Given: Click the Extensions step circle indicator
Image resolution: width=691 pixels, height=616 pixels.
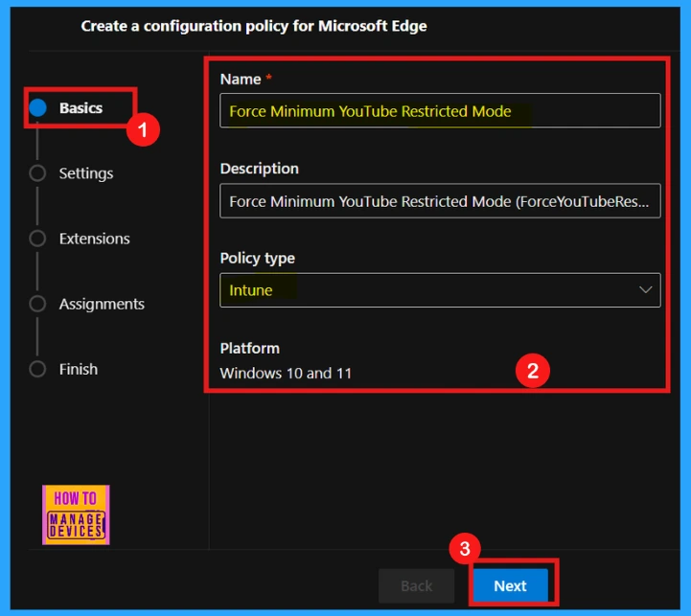Looking at the screenshot, I should pyautogui.click(x=37, y=239).
